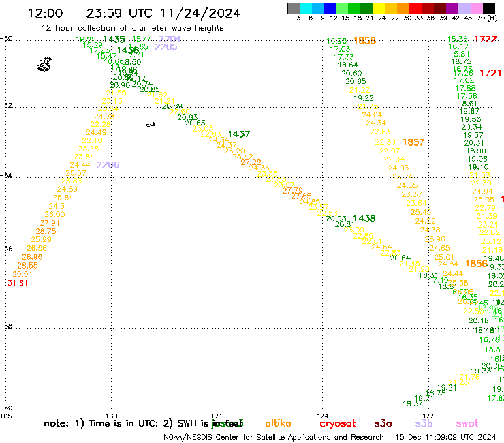Image resolution: width=504 pixels, height=443 pixels.
Task: Click the lavender 2205 time label
Action: pos(166,47)
